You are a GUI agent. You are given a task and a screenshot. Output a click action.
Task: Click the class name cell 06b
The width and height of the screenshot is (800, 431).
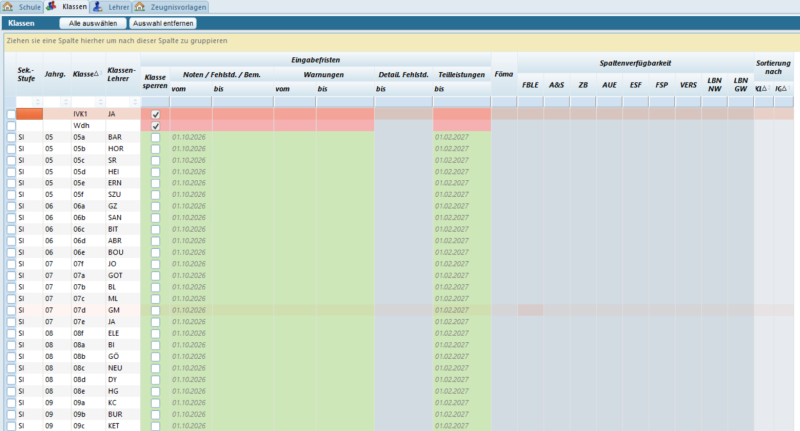[x=79, y=218]
